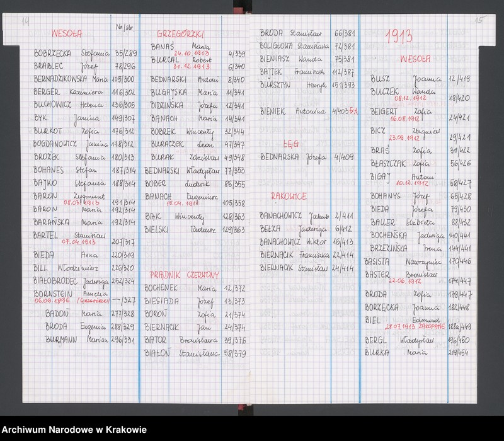Click the red date 07.04.1913
This screenshot has width=504, height=441.
(x=79, y=242)
